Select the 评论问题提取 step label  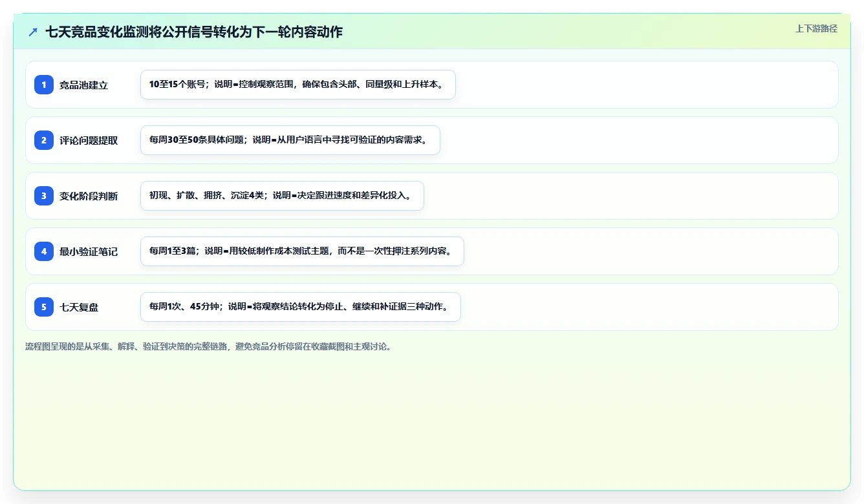click(89, 140)
